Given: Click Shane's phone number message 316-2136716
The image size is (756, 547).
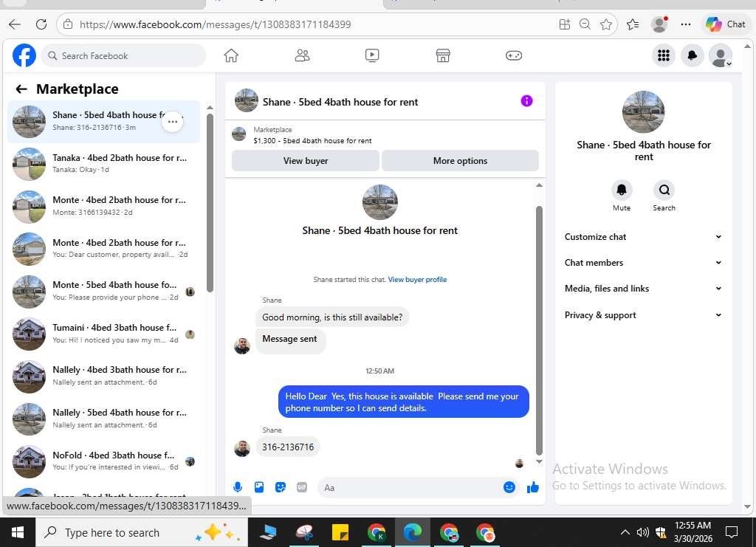Looking at the screenshot, I should [288, 447].
